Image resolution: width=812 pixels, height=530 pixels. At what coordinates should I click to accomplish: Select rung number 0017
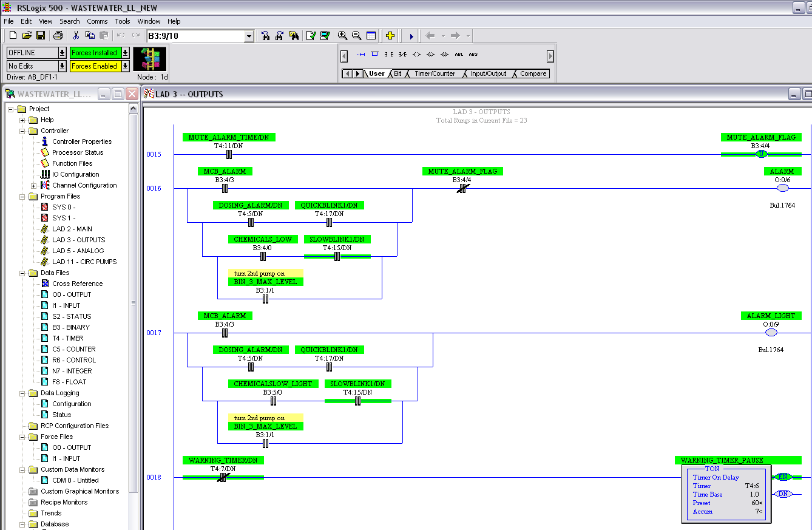coord(154,333)
